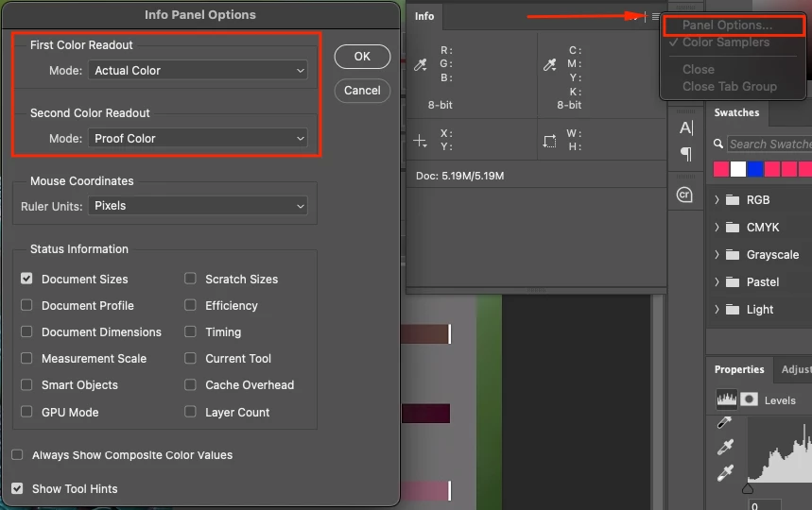The image size is (812, 510).
Task: Expand the Grayscale swatch group chevron
Action: click(x=717, y=254)
